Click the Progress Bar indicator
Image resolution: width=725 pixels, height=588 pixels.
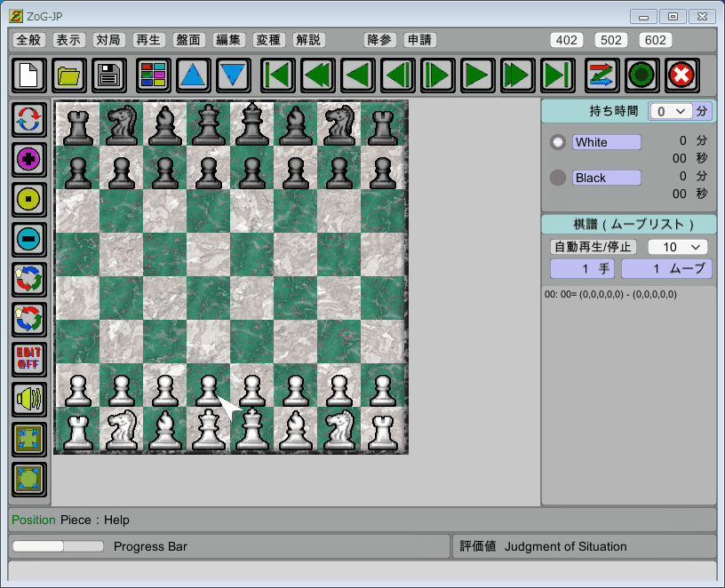tap(59, 546)
